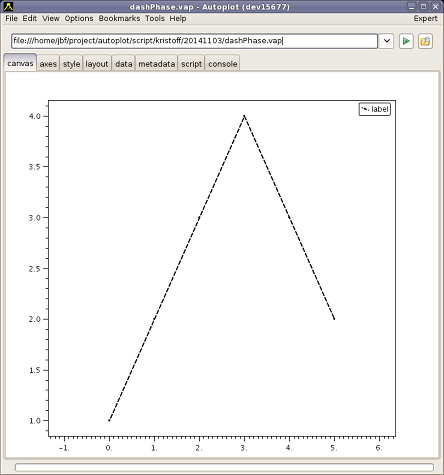Click inside the file URL address field

(194, 41)
